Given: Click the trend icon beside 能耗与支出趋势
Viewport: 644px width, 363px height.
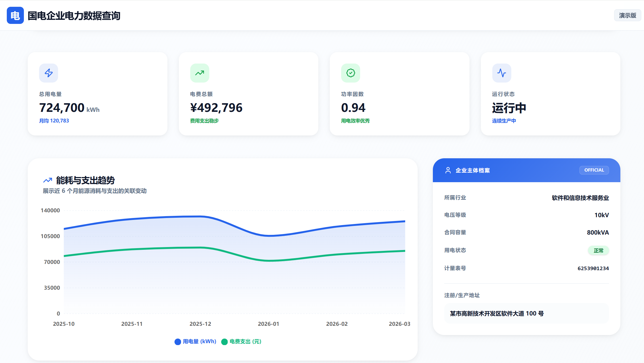Looking at the screenshot, I should tap(48, 180).
